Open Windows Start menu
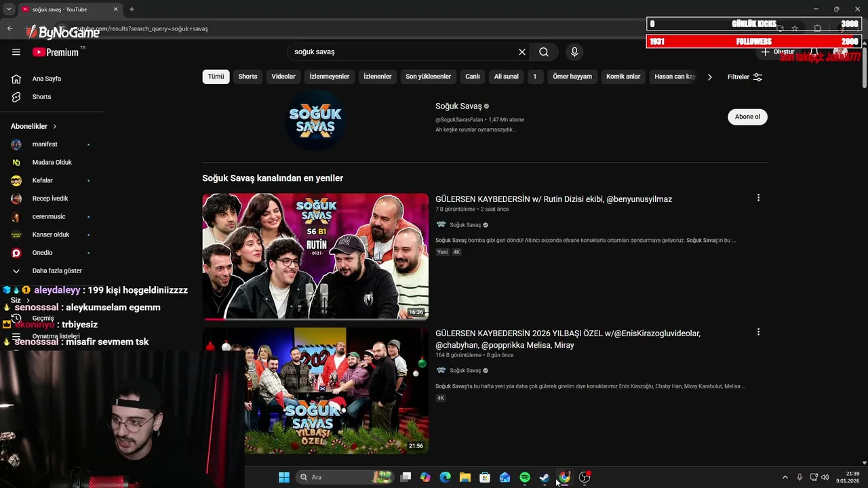 tap(284, 477)
